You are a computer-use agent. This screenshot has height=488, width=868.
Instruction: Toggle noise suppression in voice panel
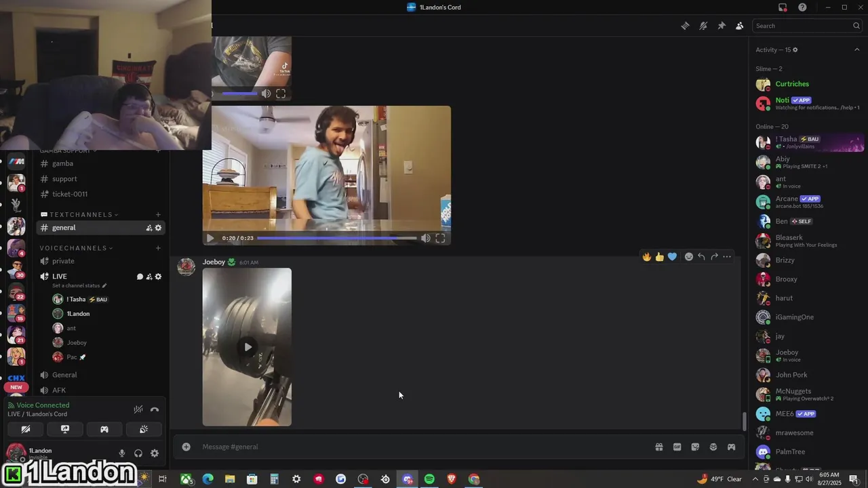(x=138, y=409)
